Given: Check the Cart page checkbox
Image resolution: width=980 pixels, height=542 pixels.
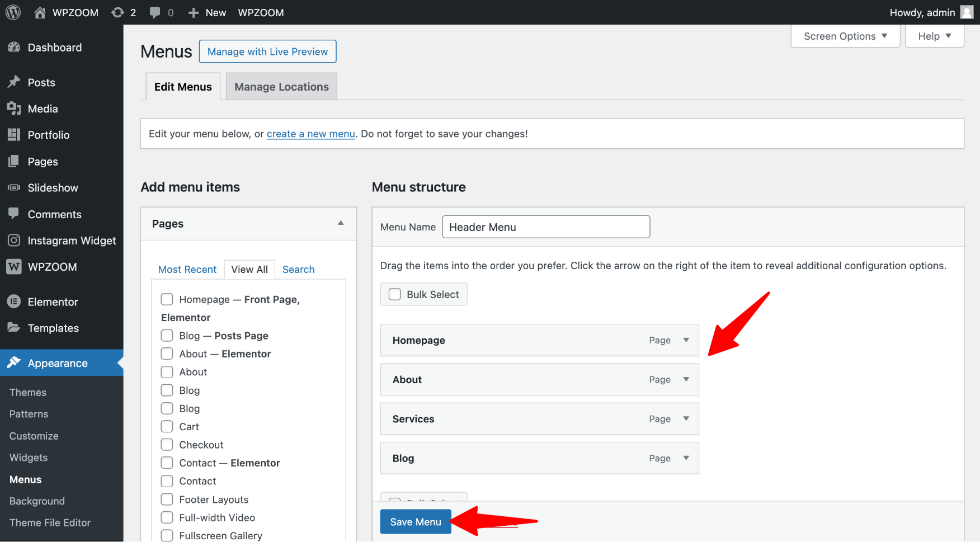Looking at the screenshot, I should pos(167,427).
